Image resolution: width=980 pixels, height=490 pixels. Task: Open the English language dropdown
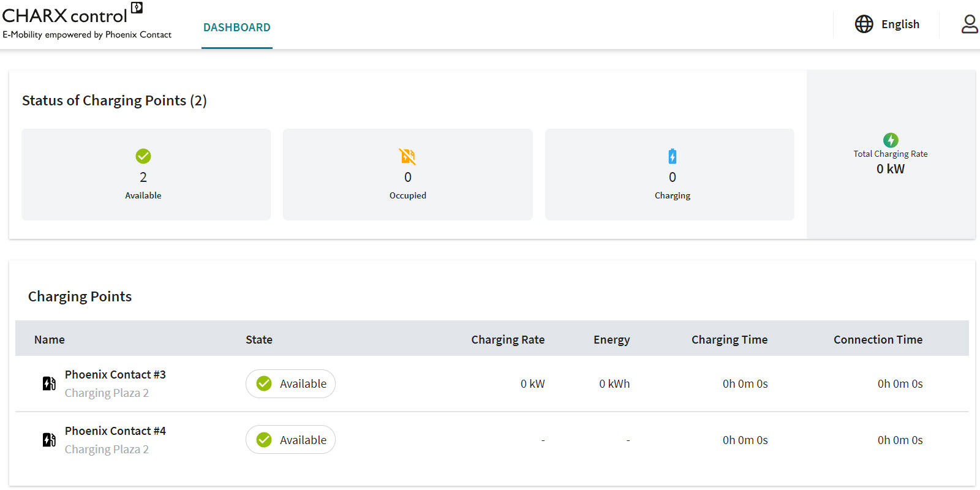(x=900, y=24)
